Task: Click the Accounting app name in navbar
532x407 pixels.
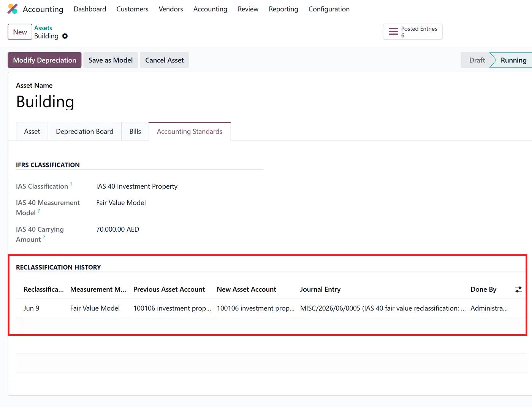Action: pos(43,9)
